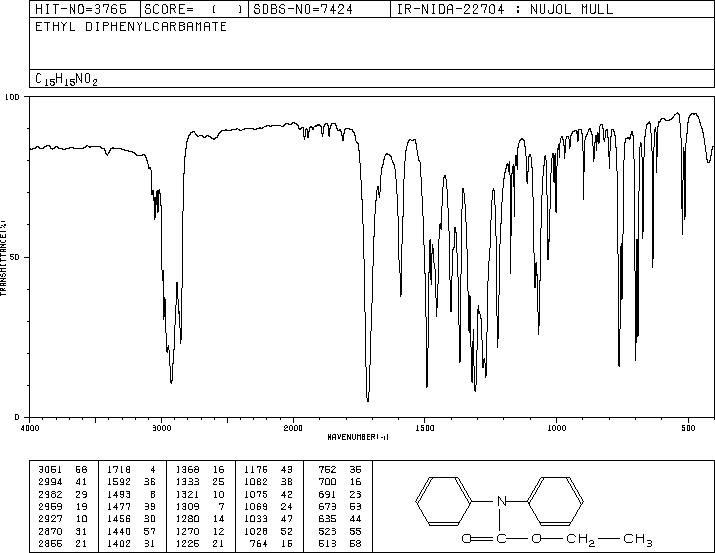The image size is (715, 553).
Task: Click the SCORE= header field
Action: pos(194,9)
